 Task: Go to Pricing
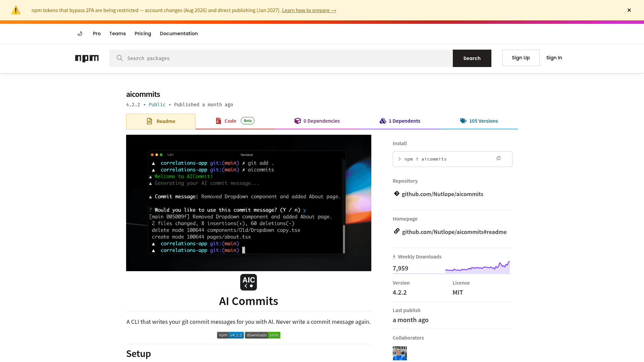coord(143,34)
